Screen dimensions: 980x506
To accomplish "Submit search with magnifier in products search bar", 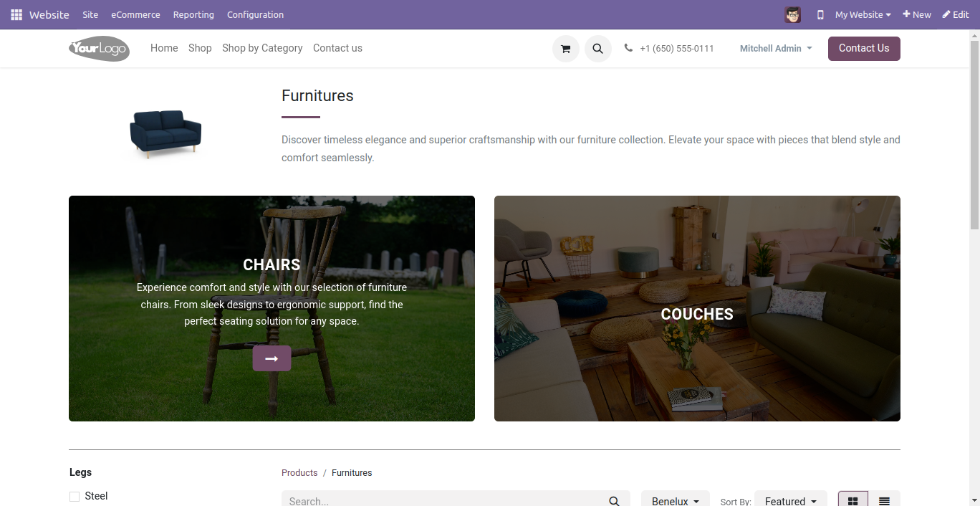I will pos(614,501).
